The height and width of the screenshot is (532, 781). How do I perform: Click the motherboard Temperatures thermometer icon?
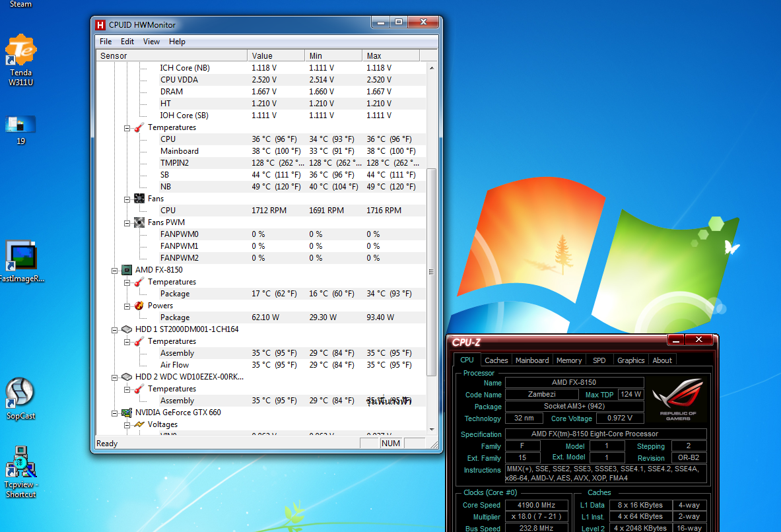point(139,127)
